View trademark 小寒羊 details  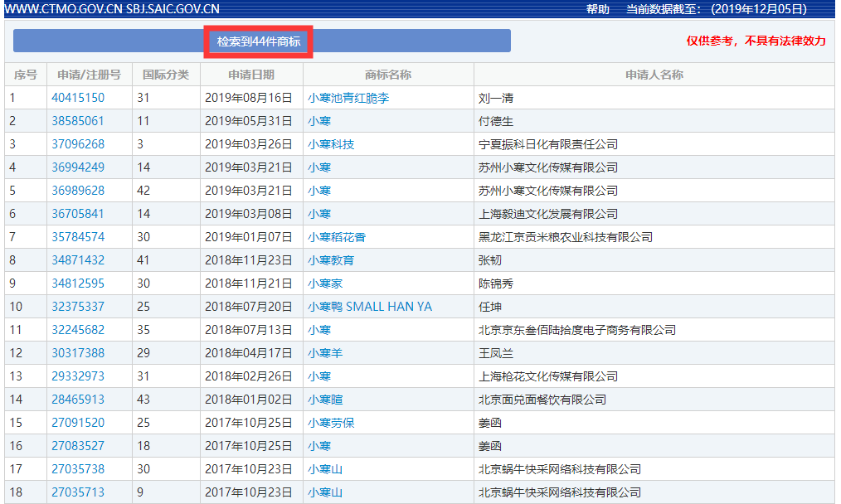[324, 353]
